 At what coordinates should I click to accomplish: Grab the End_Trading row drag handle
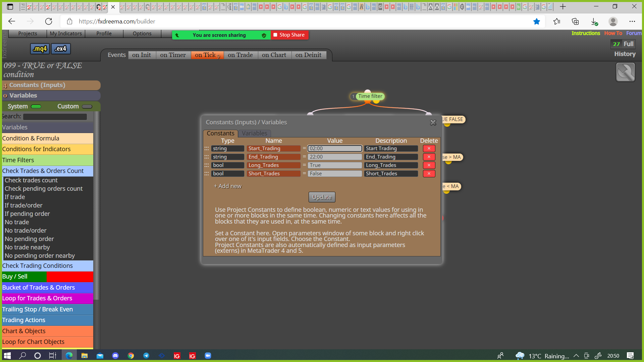coord(207,157)
